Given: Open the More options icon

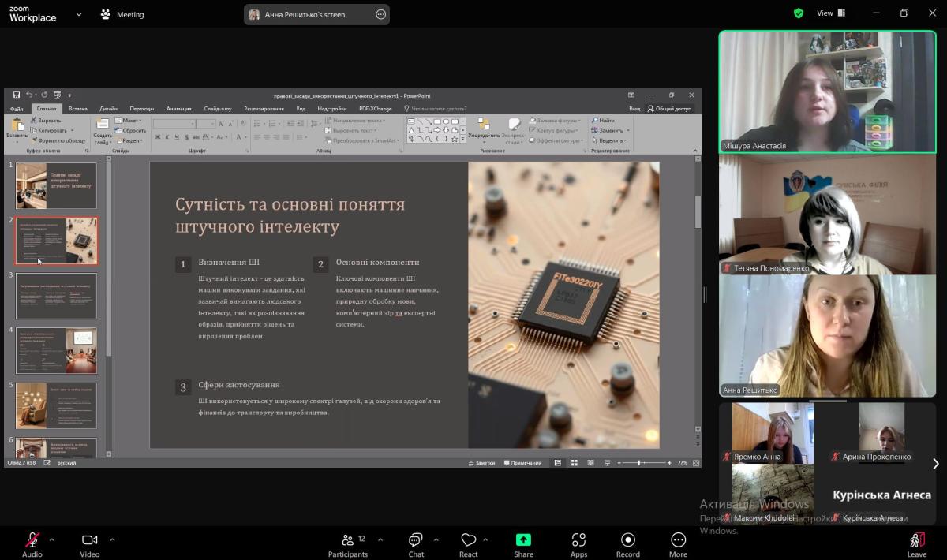Looking at the screenshot, I should (x=678, y=541).
